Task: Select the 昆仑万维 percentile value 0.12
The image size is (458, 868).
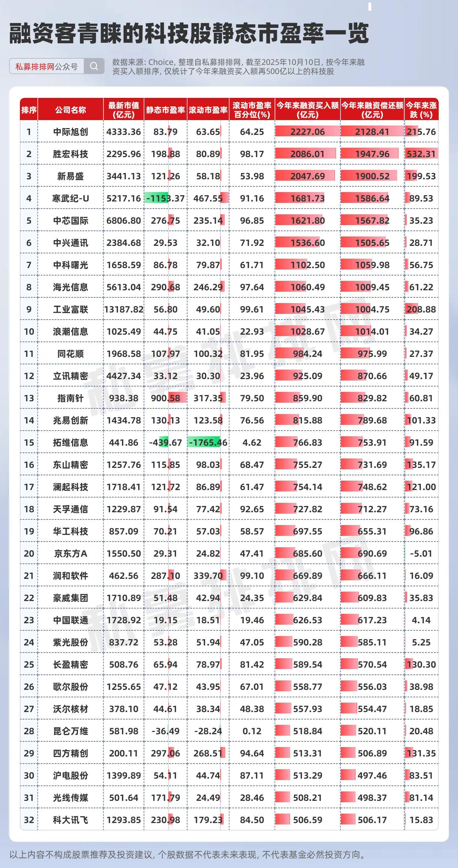Action: (x=252, y=731)
